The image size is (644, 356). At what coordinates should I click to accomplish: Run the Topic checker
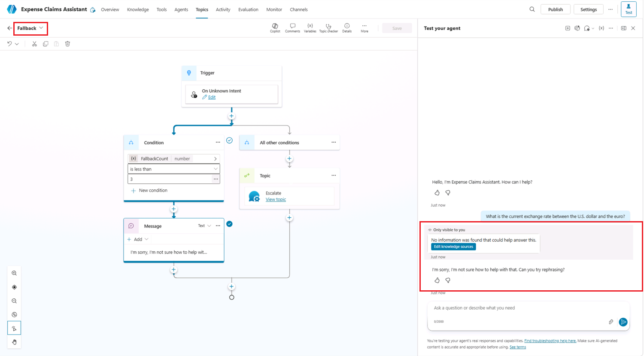tap(328, 28)
